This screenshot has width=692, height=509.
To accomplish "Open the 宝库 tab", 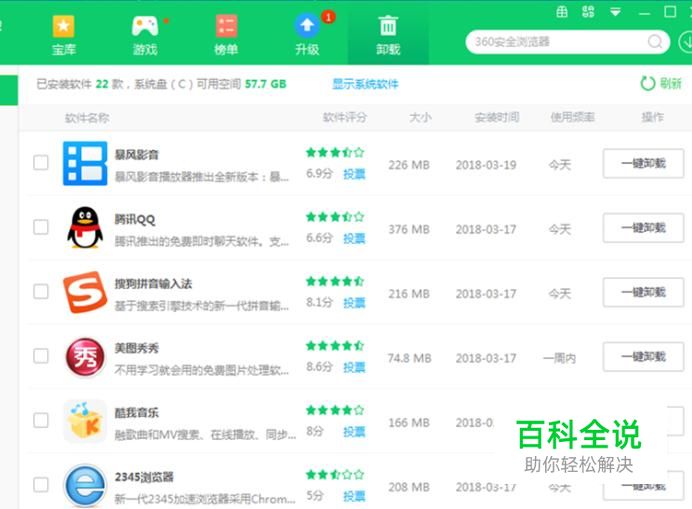I will coord(64,35).
